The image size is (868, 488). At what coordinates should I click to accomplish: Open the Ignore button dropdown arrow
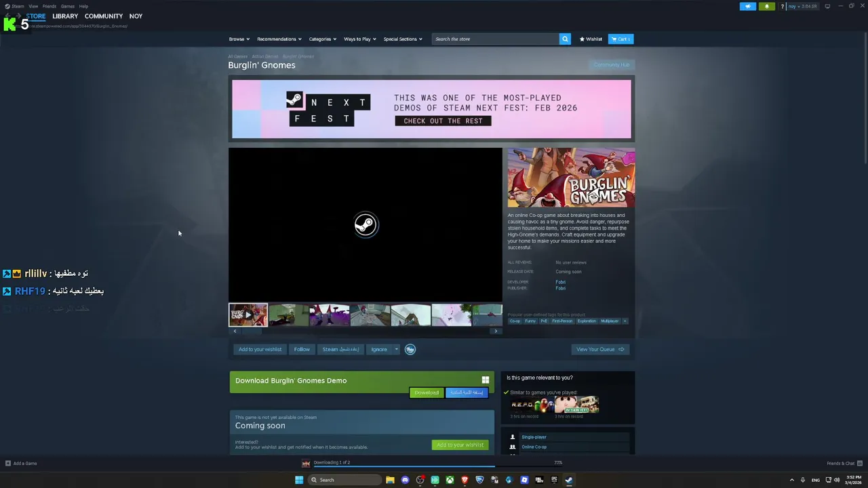point(397,349)
